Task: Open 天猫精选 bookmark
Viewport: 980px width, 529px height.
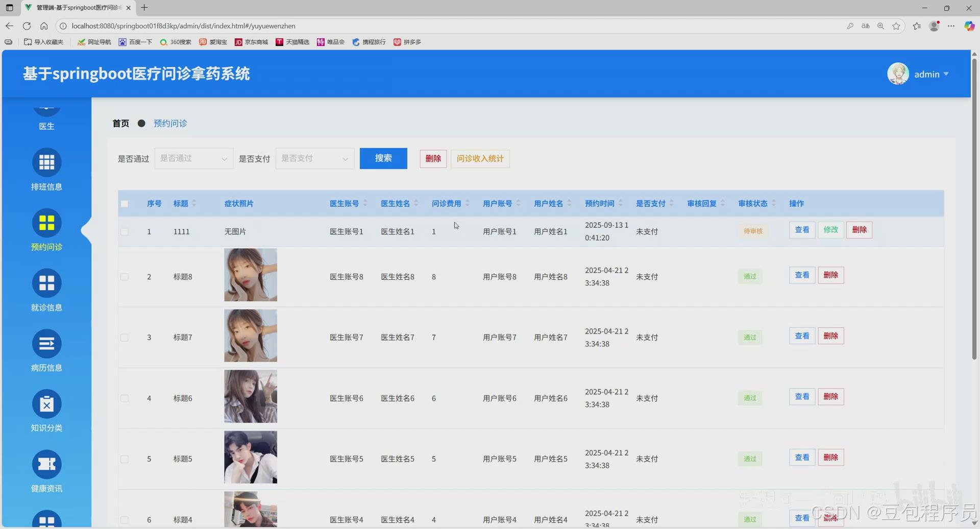Action: 292,42
